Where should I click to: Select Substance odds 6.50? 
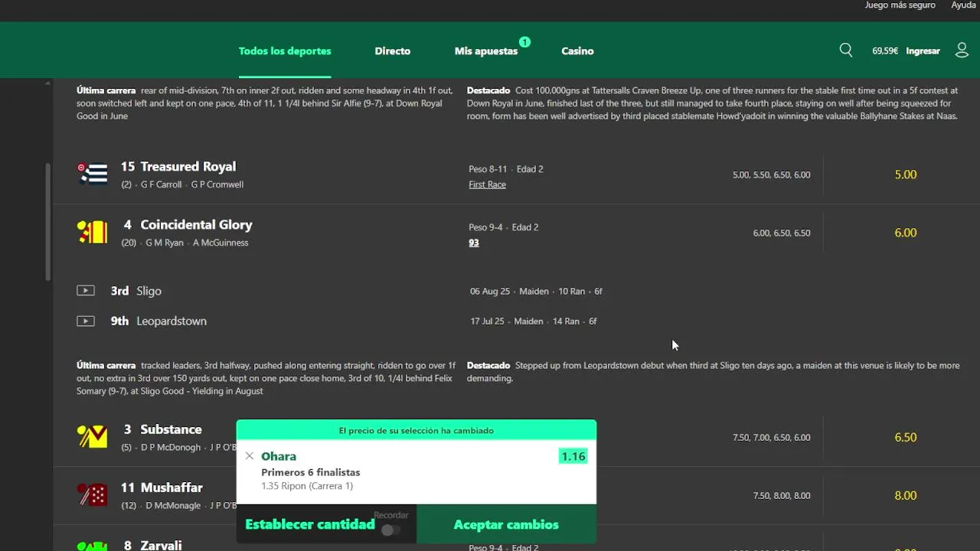tap(906, 437)
